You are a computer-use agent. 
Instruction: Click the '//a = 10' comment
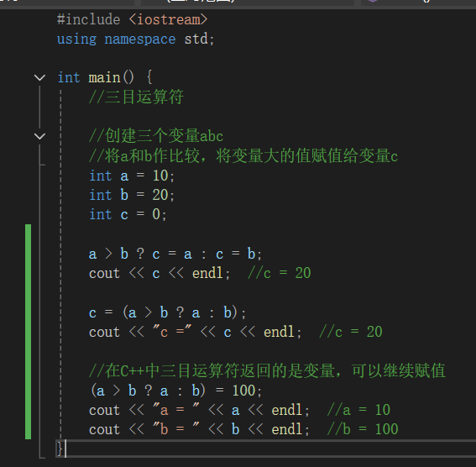pos(358,410)
